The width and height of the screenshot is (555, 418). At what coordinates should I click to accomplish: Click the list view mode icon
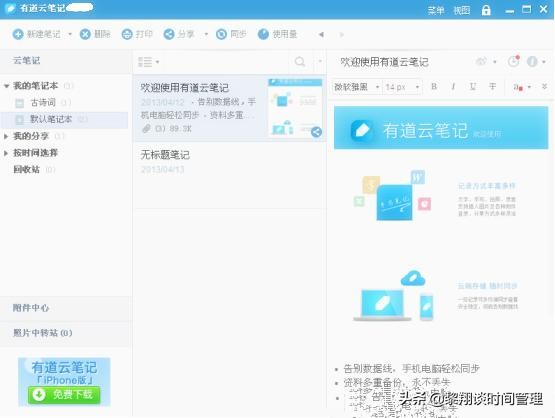click(145, 62)
